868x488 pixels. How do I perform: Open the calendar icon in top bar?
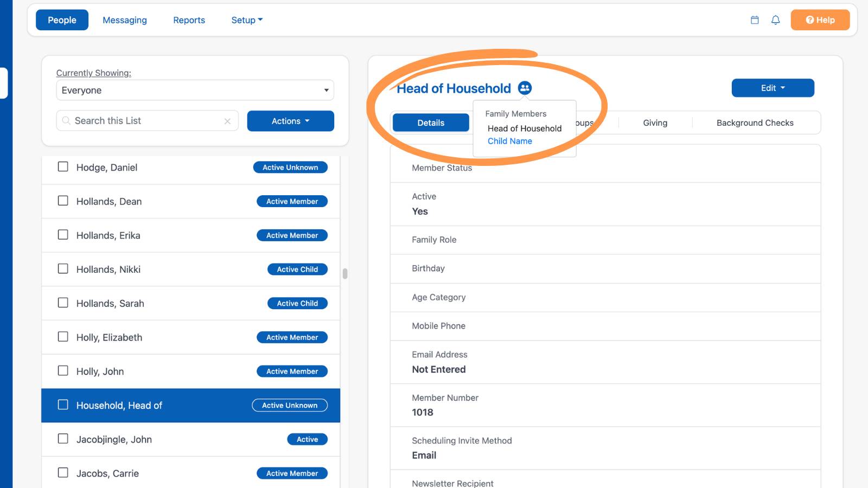coord(755,20)
